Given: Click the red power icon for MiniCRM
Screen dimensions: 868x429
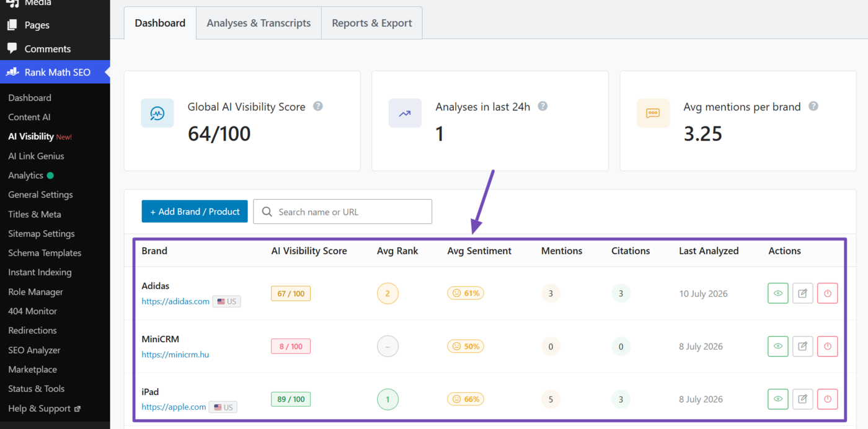Looking at the screenshot, I should pos(828,346).
